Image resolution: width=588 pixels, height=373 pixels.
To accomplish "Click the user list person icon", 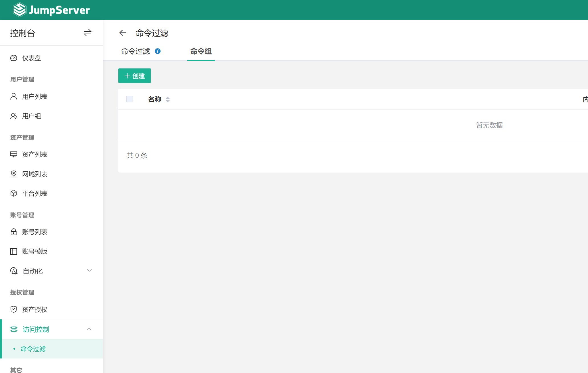I will (x=14, y=96).
